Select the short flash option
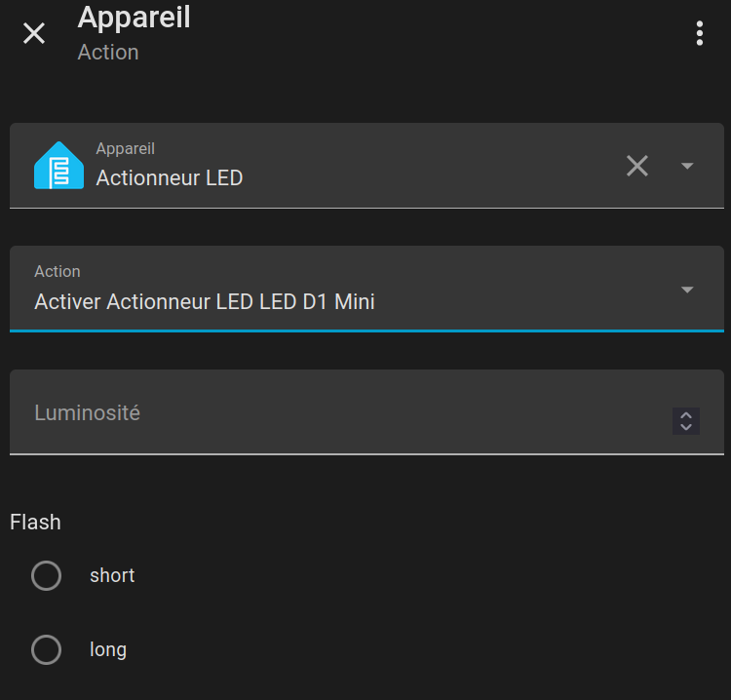Image resolution: width=731 pixels, height=700 pixels. pyautogui.click(x=46, y=575)
